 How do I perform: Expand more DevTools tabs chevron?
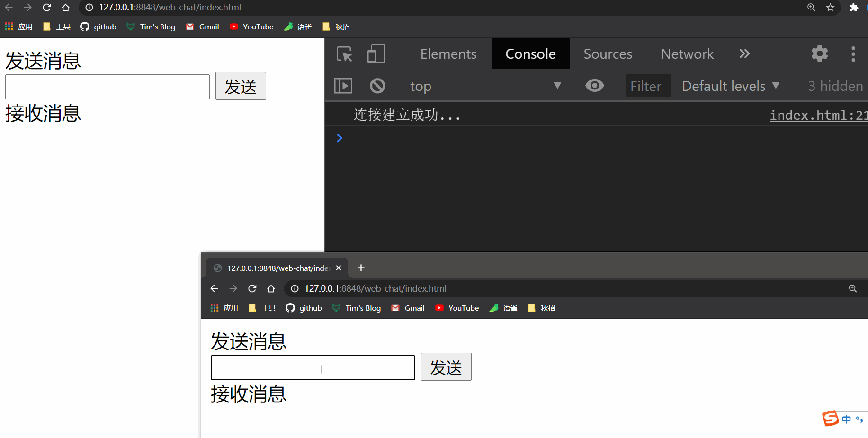tap(744, 54)
